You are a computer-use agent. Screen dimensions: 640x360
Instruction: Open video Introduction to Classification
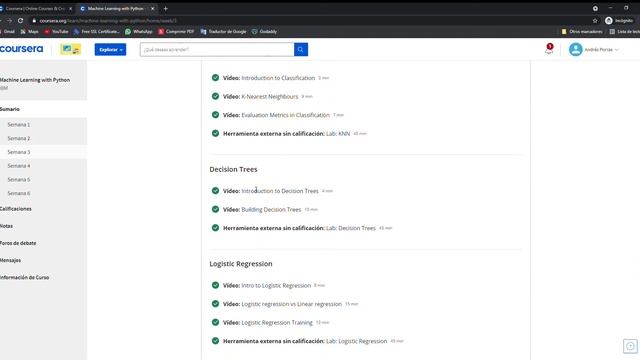[278, 78]
